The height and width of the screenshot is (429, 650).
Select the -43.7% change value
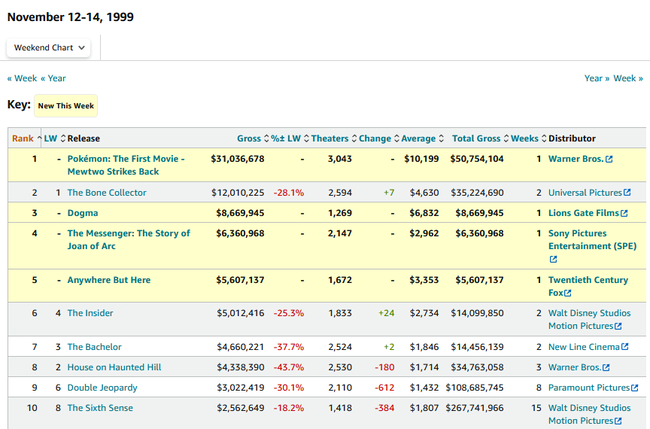coord(289,367)
